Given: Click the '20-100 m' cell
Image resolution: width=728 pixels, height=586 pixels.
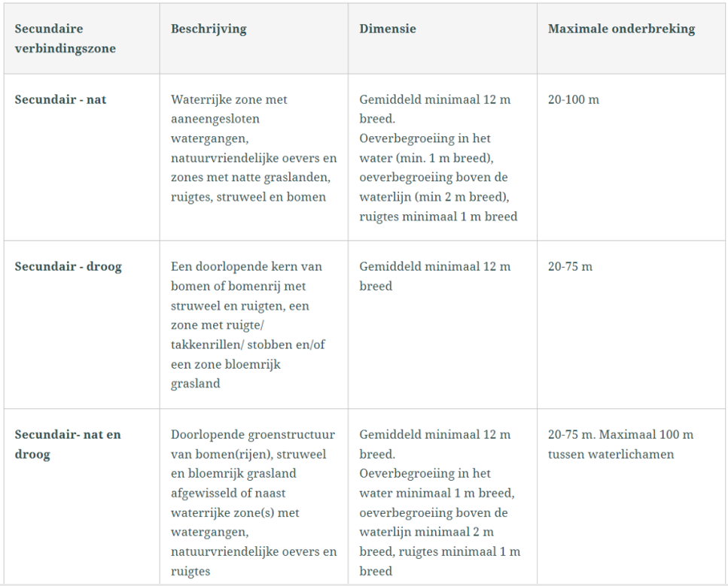Looking at the screenshot, I should pyautogui.click(x=574, y=99).
